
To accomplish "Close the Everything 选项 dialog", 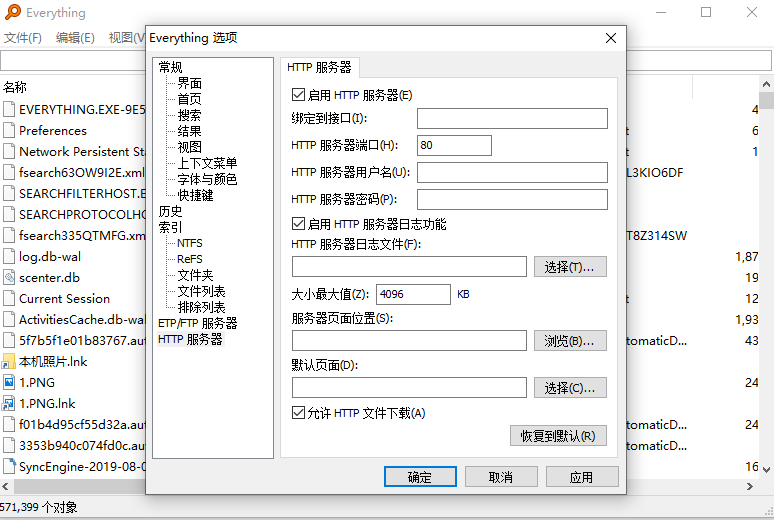I will coord(611,38).
